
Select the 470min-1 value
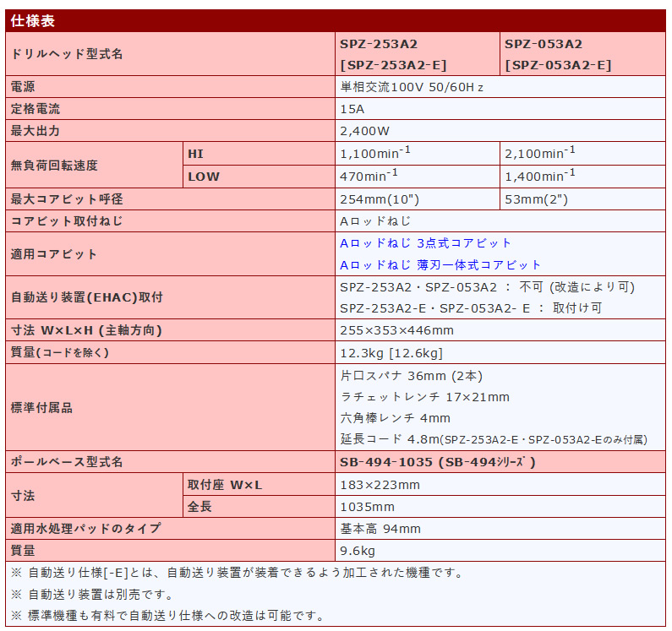[x=369, y=175]
